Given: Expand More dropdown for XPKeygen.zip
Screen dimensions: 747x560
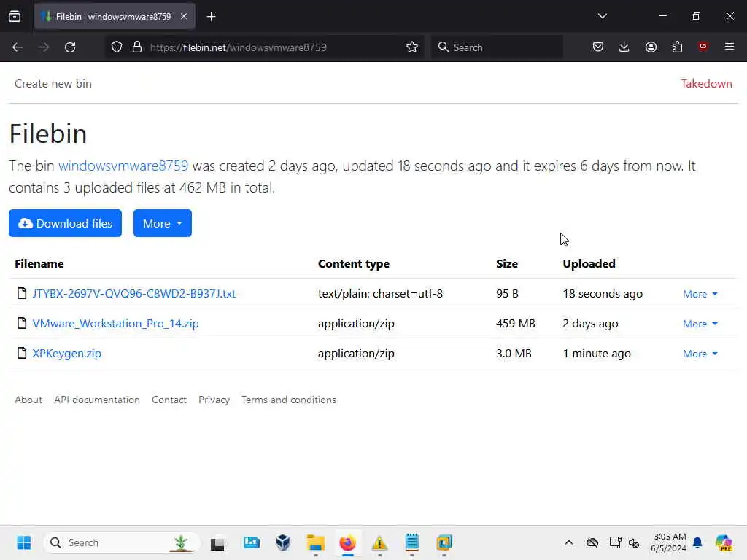Looking at the screenshot, I should (700, 354).
